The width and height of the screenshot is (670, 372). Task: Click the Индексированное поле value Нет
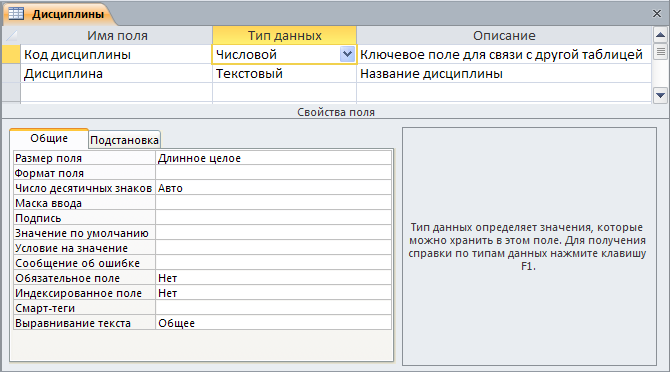[x=273, y=293]
